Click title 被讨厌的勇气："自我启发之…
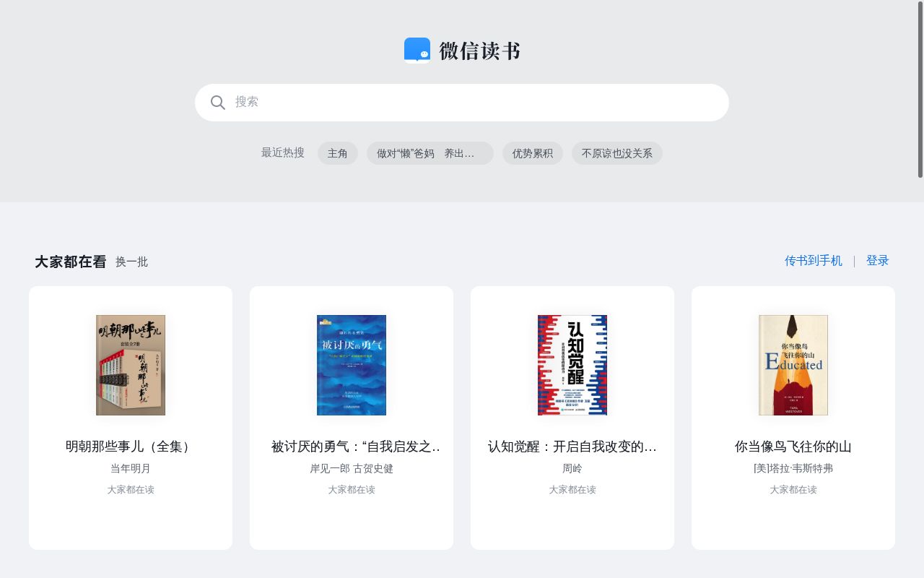 356,447
